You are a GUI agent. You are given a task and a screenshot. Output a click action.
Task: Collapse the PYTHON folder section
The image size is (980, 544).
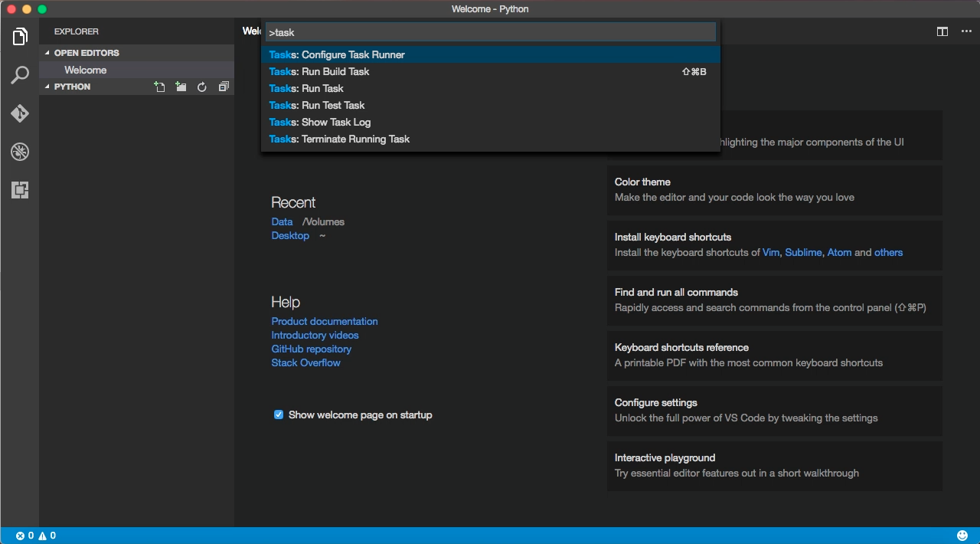point(72,87)
